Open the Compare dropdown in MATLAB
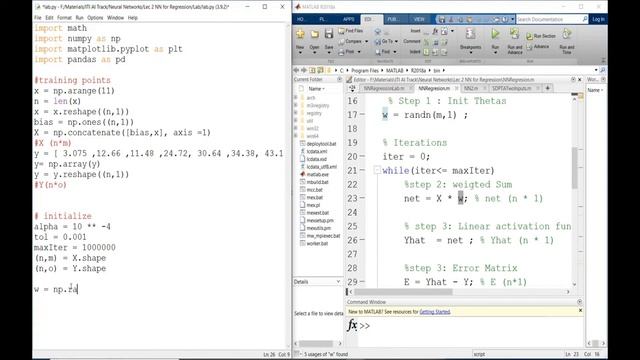This screenshot has height=360, width=640. click(366, 42)
